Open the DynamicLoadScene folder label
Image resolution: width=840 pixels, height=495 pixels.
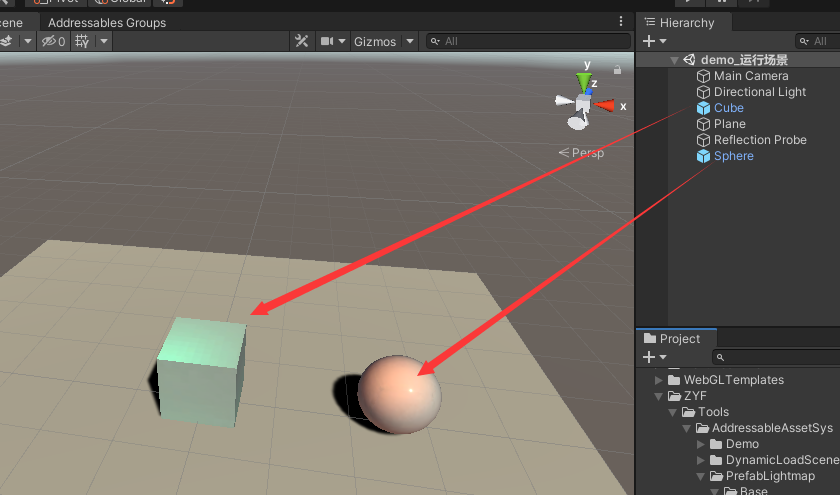783,460
